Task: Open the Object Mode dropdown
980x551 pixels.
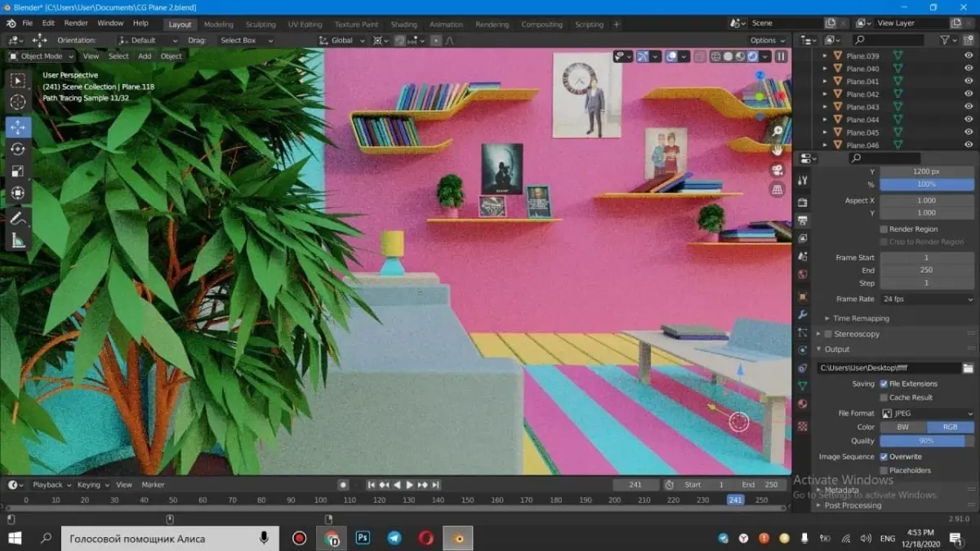Action: point(41,56)
